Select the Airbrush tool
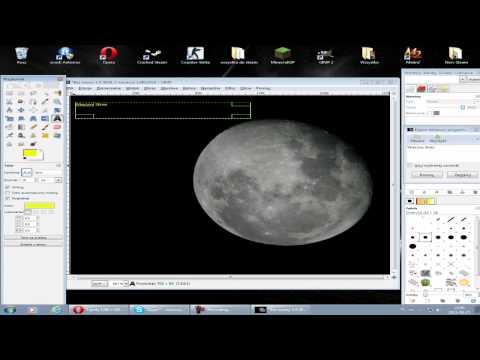 9,135
